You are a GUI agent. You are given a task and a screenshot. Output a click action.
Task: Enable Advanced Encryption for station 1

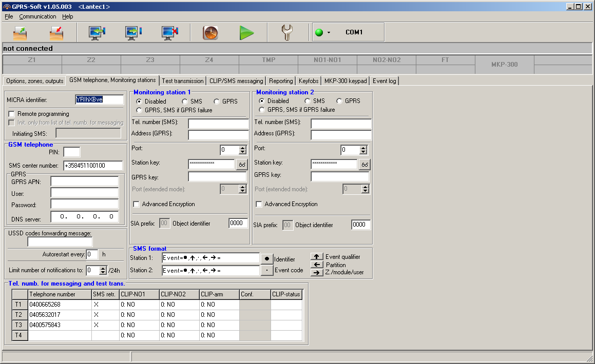pyautogui.click(x=136, y=204)
